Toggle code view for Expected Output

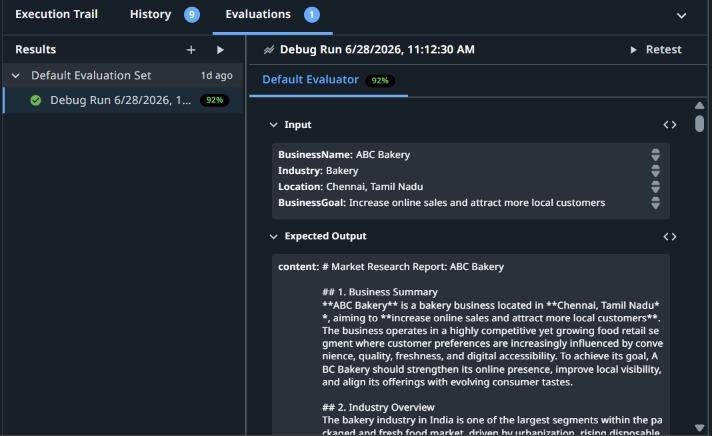pyautogui.click(x=670, y=237)
